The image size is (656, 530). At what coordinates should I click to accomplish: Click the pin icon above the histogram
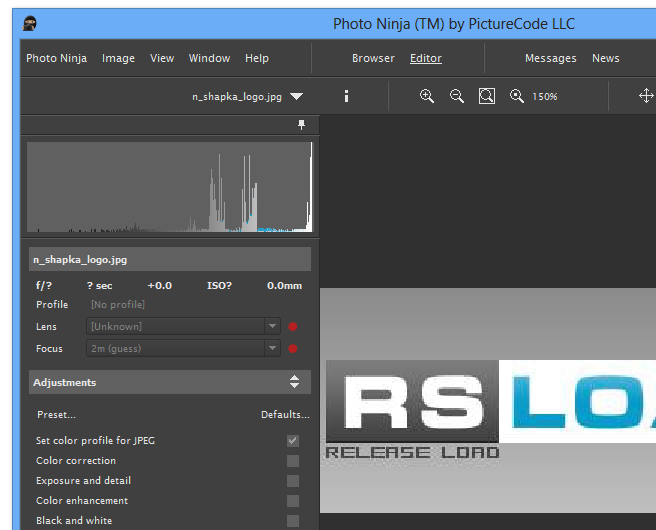(301, 125)
